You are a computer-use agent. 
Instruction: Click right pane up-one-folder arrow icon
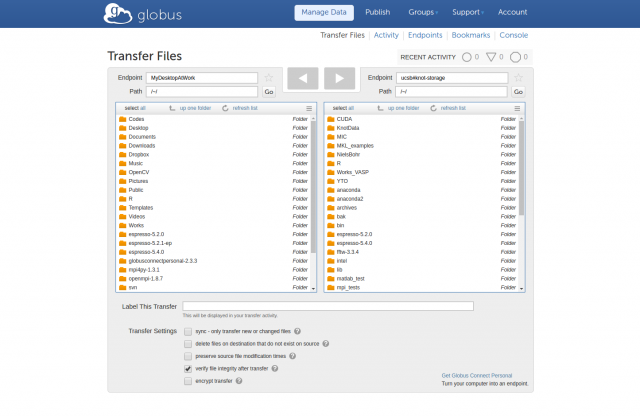pyautogui.click(x=380, y=108)
